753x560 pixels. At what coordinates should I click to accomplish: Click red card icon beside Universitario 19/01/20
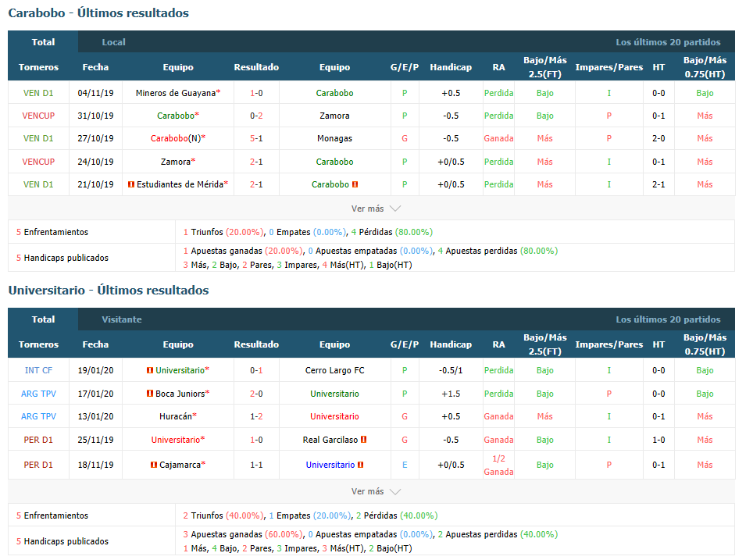(x=150, y=370)
